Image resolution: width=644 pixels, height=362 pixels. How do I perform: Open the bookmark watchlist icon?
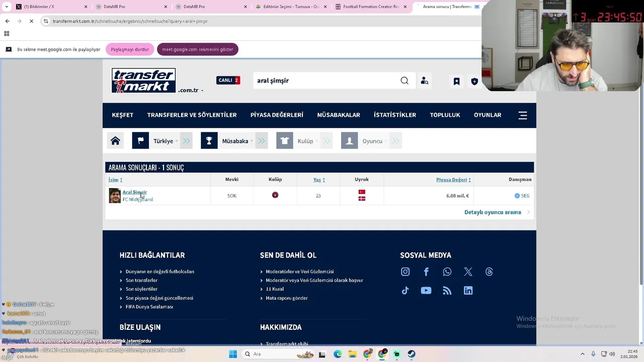click(456, 81)
